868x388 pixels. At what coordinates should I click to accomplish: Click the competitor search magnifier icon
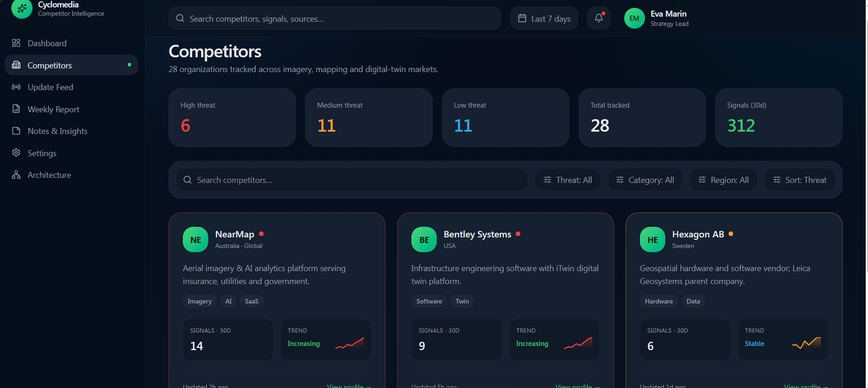[187, 180]
